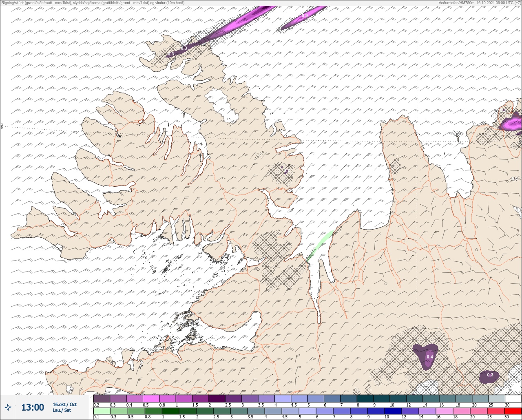Pick the light pink bottom-row swatch labeled 16
This screenshot has width=522, height=420.
pos(445,411)
